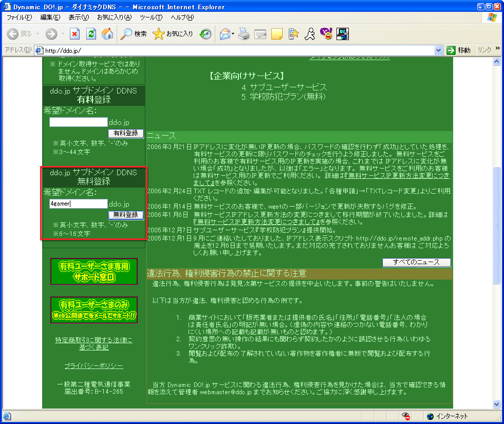The width and height of the screenshot is (504, 424).
Task: Open Web公開までをメールでサポート banner
Action: [x=94, y=310]
